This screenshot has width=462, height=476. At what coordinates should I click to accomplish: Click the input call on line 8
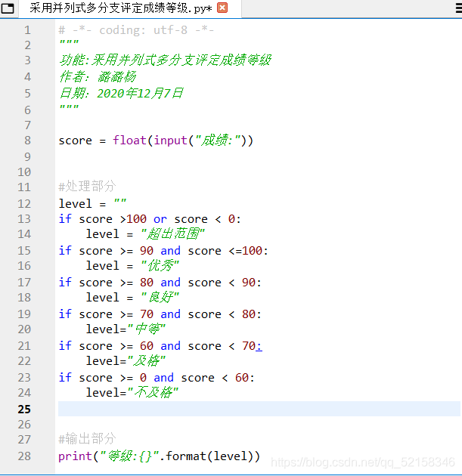[x=170, y=141]
